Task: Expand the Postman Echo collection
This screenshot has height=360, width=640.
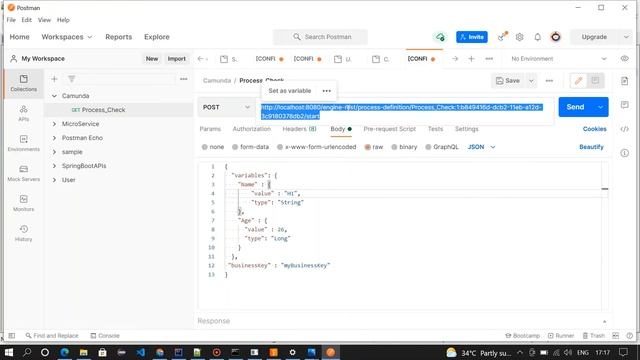Action: [54, 138]
